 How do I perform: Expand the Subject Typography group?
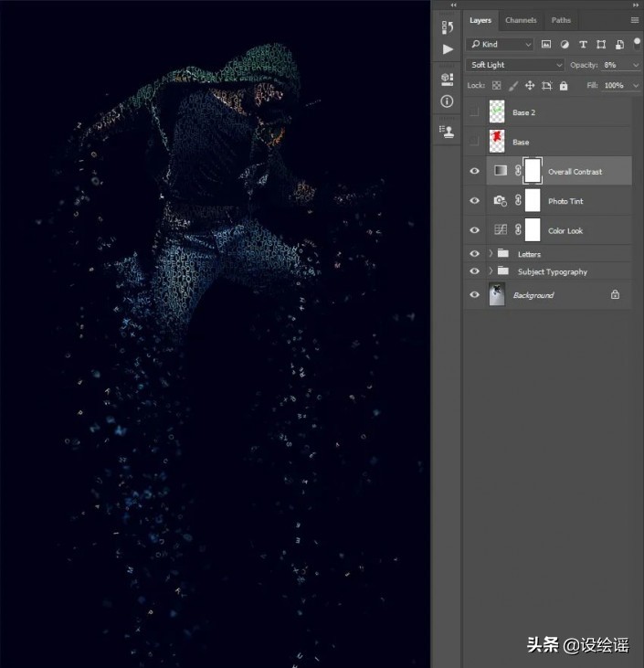[x=491, y=271]
